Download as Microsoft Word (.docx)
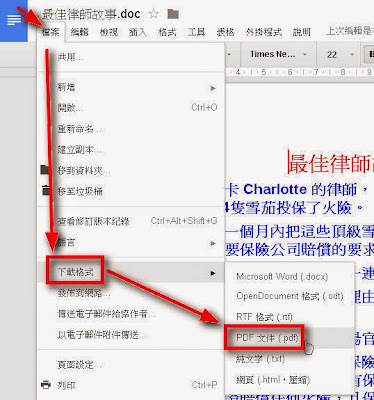This screenshot has height=400, width=374. [x=289, y=277]
